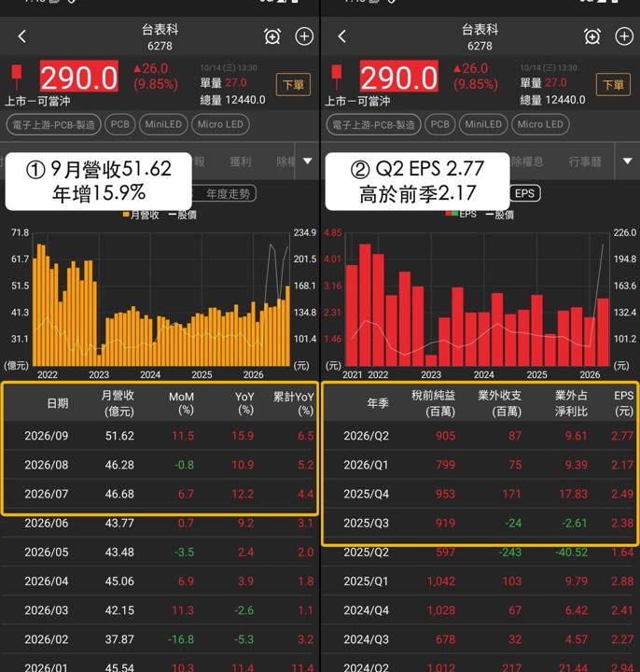Select the 2026/08 revenue row

(x=160, y=465)
